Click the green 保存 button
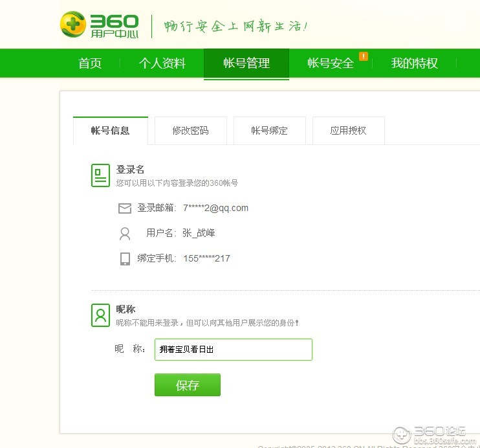The width and height of the screenshot is (480, 448). pos(188,385)
